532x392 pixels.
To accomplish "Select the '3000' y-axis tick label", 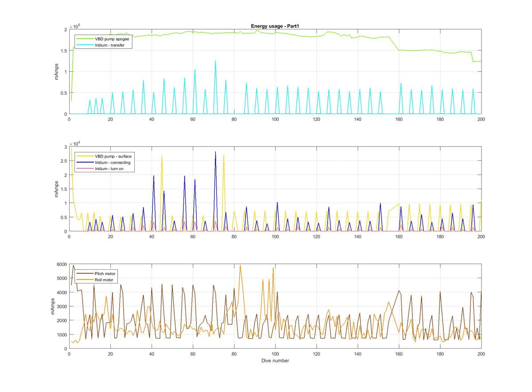I will 61,307.
